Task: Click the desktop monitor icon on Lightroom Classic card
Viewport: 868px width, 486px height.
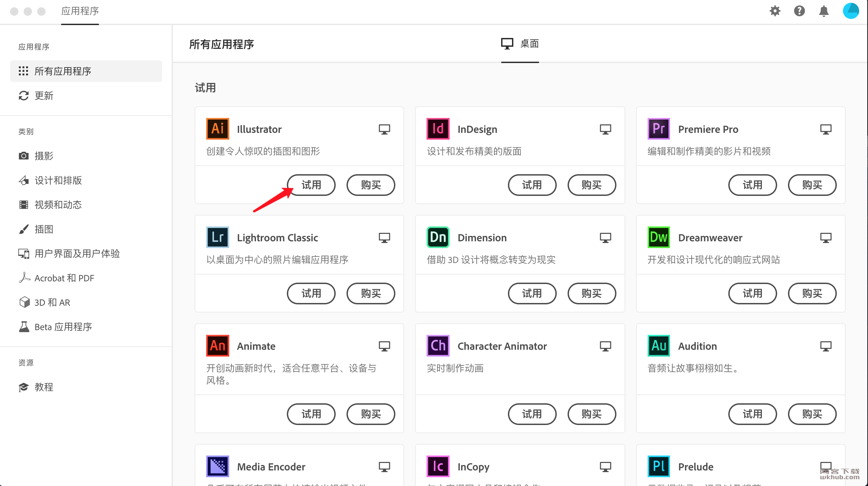Action: pyautogui.click(x=384, y=238)
